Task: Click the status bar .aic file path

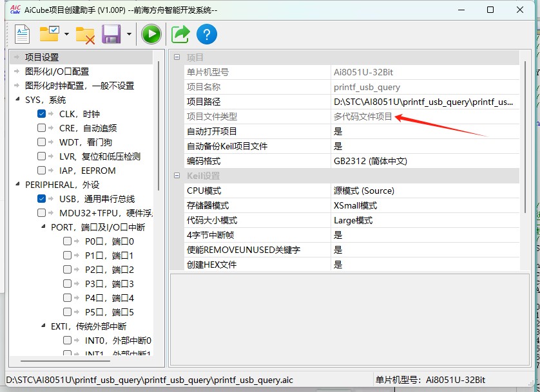Action: point(149,380)
